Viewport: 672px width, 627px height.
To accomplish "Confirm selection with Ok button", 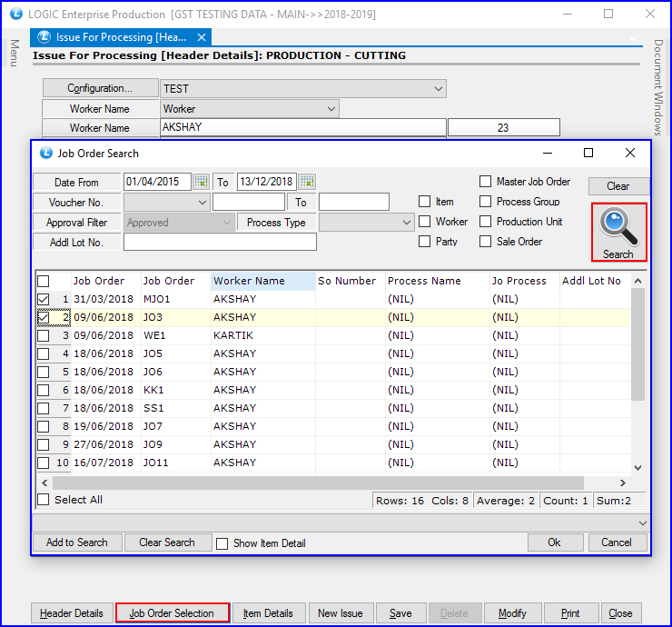I will coord(555,542).
